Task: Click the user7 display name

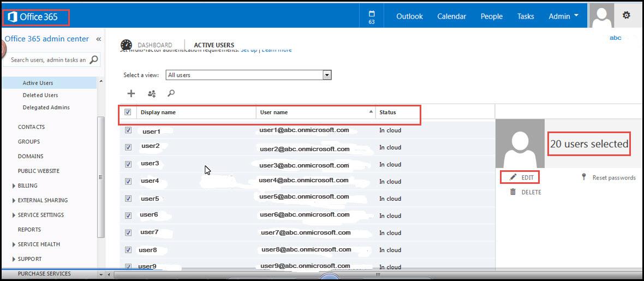Action: point(149,232)
